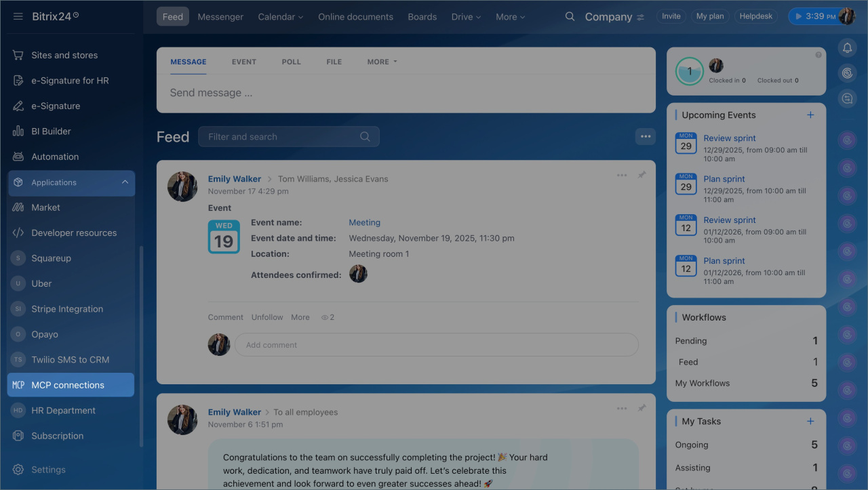Open the Meeting event link
The height and width of the screenshot is (490, 868).
(364, 222)
